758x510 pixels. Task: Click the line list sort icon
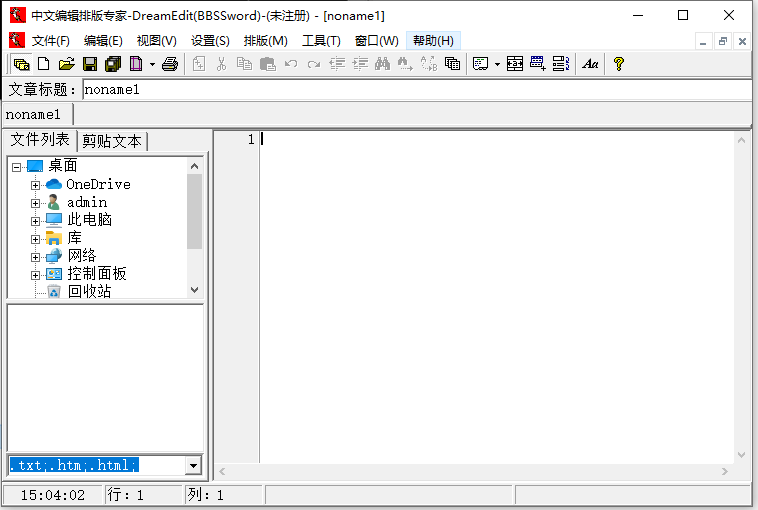561,64
